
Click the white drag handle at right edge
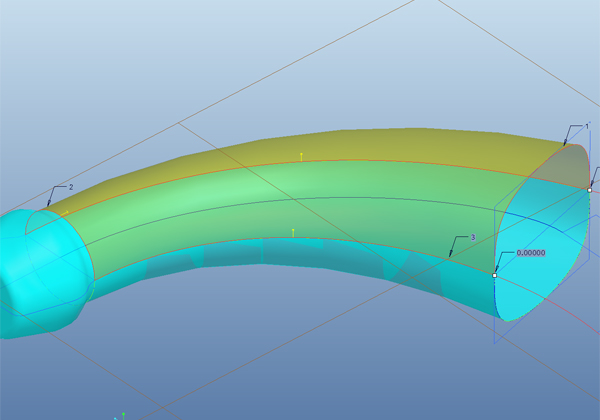click(x=590, y=189)
